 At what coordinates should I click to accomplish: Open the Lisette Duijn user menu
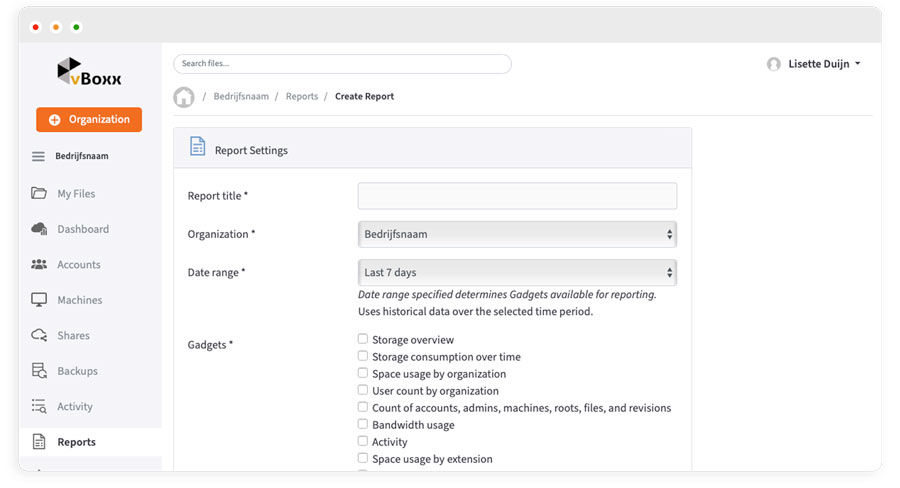pos(813,64)
